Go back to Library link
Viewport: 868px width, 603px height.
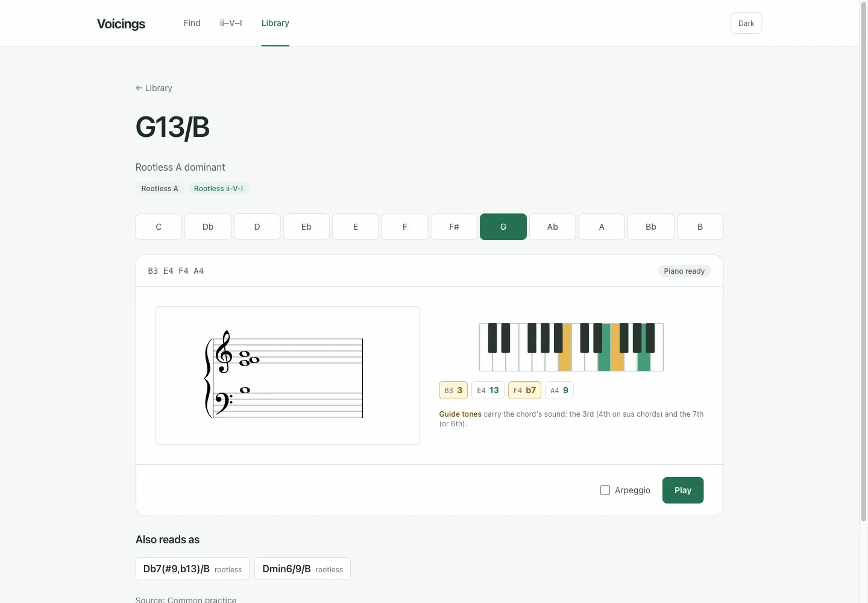click(x=154, y=88)
